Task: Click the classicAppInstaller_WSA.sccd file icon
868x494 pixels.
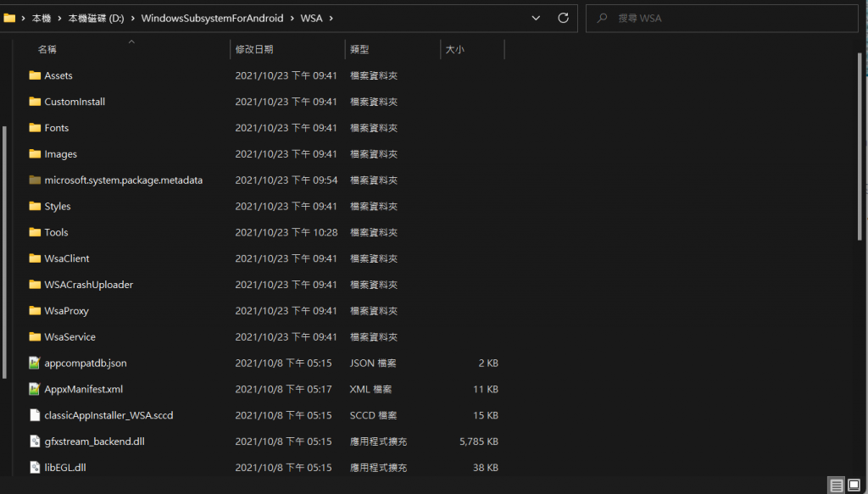Action: coord(35,415)
